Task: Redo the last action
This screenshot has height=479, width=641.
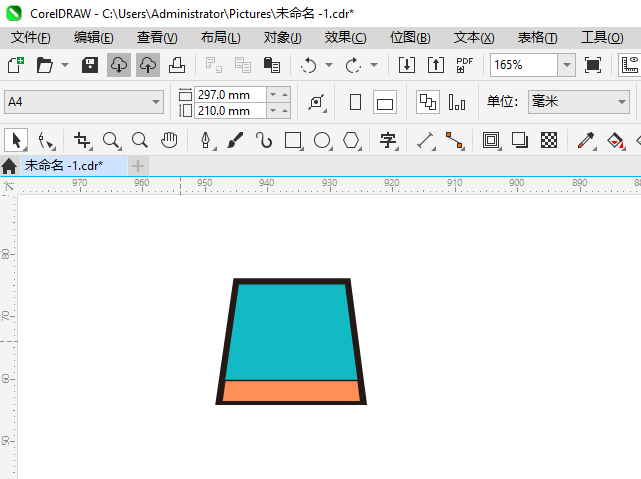Action: [x=354, y=65]
